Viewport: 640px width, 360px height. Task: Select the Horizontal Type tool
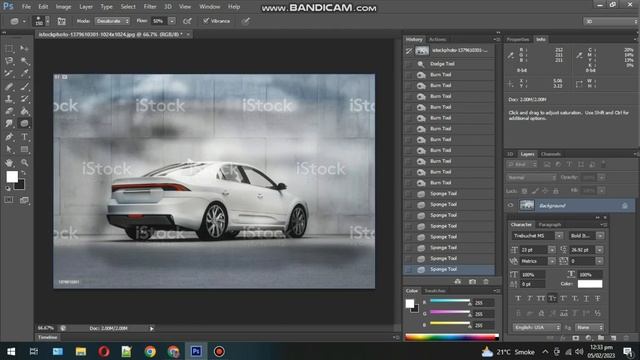point(24,137)
